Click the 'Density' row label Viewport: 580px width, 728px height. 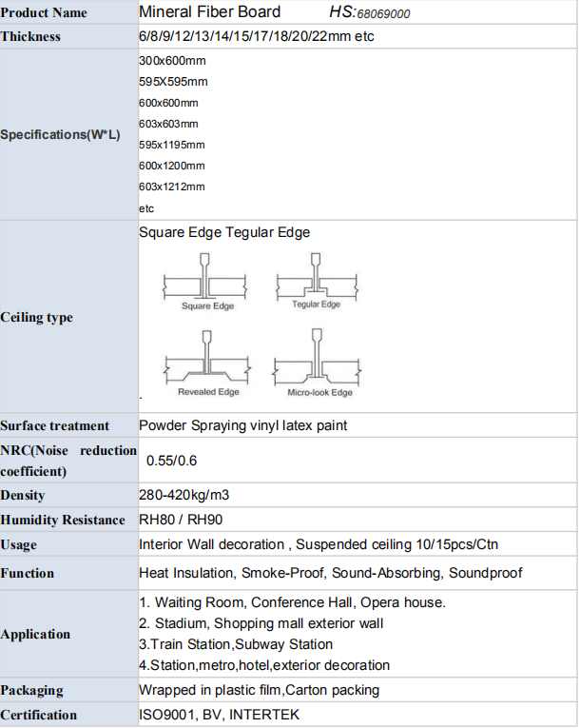point(23,496)
